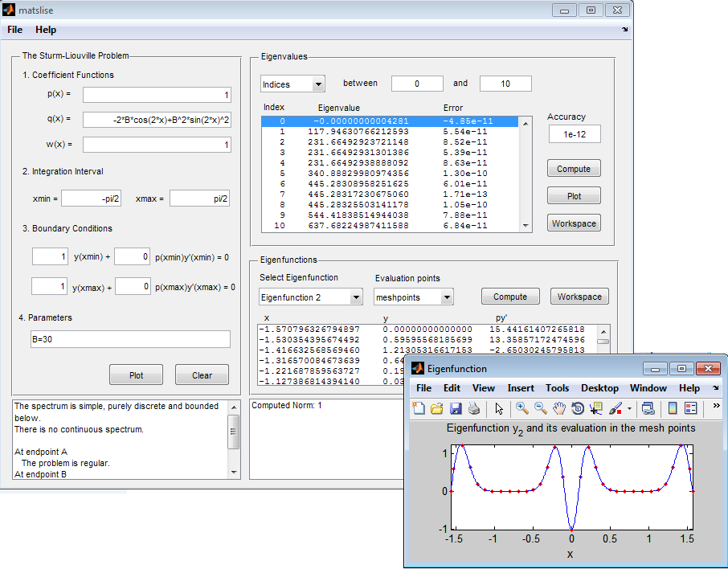
Task: Toggle the Data Cursor tool
Action: tap(596, 408)
